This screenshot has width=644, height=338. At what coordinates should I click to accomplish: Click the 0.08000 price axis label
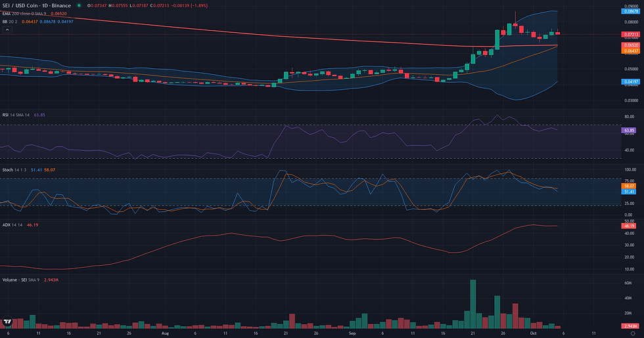click(x=632, y=22)
